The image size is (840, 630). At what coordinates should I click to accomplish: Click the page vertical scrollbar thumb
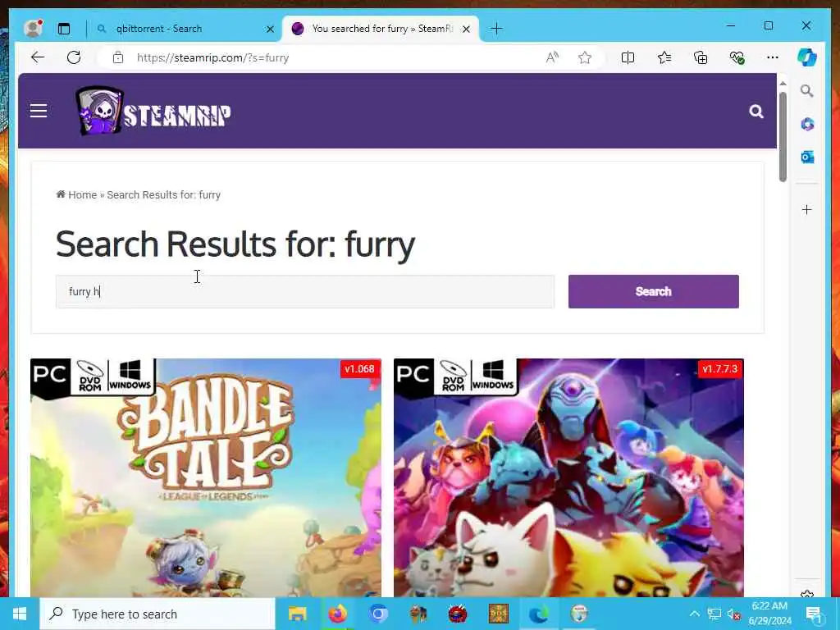click(x=783, y=137)
